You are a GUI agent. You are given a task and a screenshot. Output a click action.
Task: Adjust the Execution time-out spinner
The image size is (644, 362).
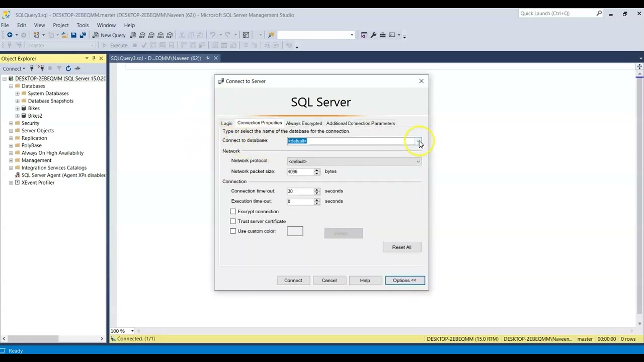316,201
